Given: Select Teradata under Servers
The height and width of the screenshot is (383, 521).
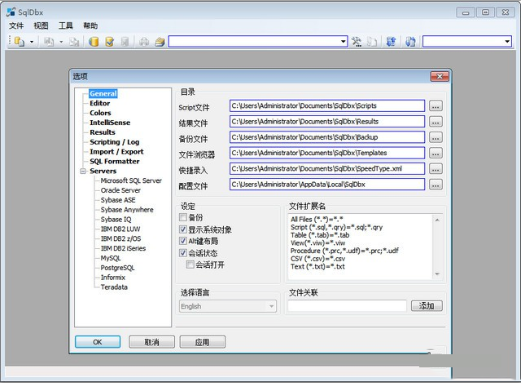Looking at the screenshot, I should tap(114, 287).
